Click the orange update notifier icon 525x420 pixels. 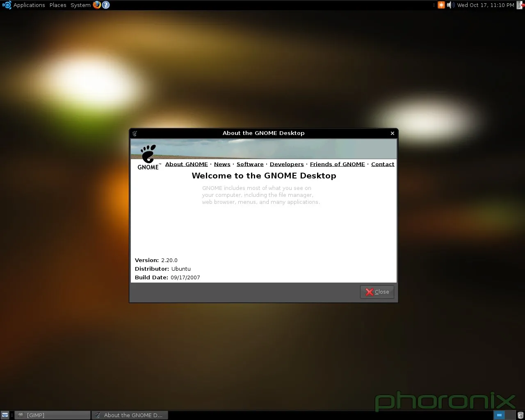click(441, 5)
